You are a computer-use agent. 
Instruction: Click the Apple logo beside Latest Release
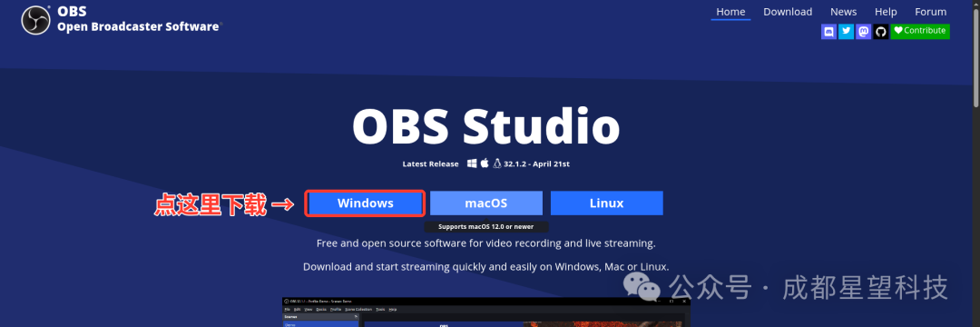(485, 163)
